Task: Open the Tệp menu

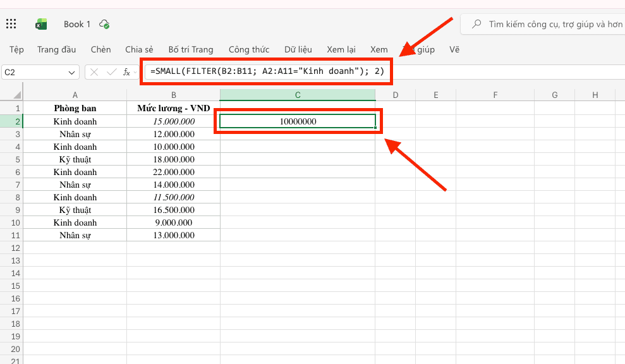Action: coord(16,49)
